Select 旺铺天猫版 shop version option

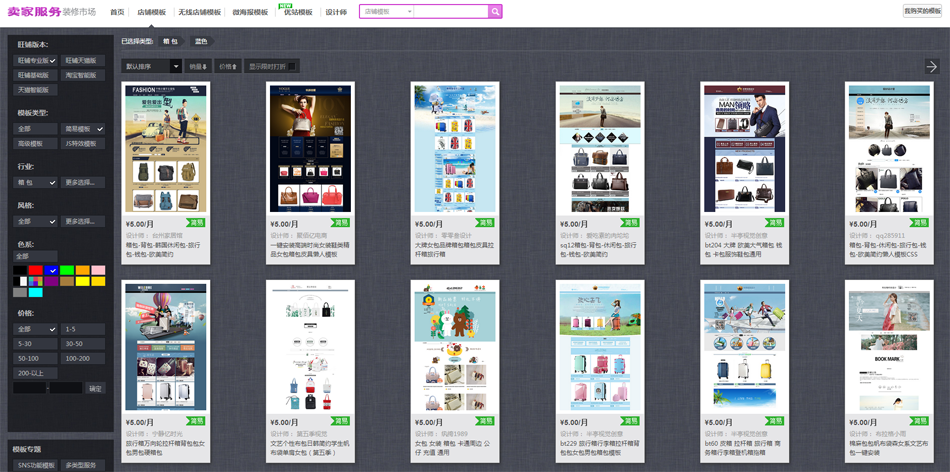point(81,61)
